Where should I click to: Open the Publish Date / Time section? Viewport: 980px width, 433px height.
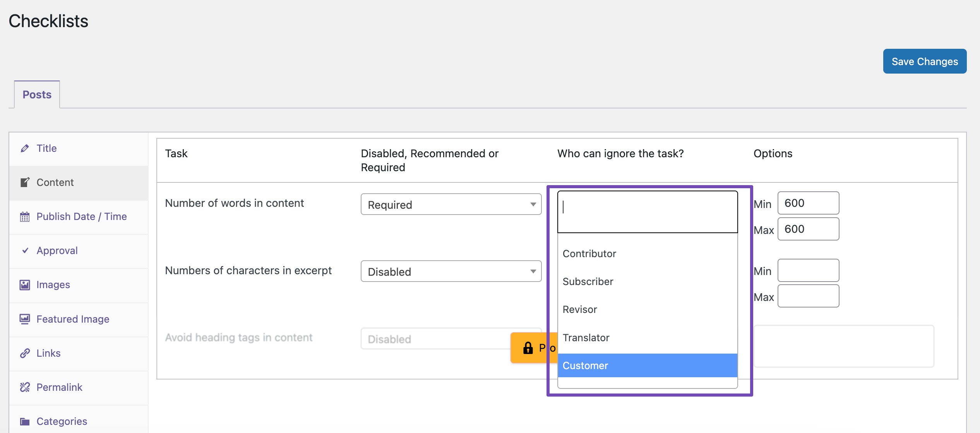81,216
